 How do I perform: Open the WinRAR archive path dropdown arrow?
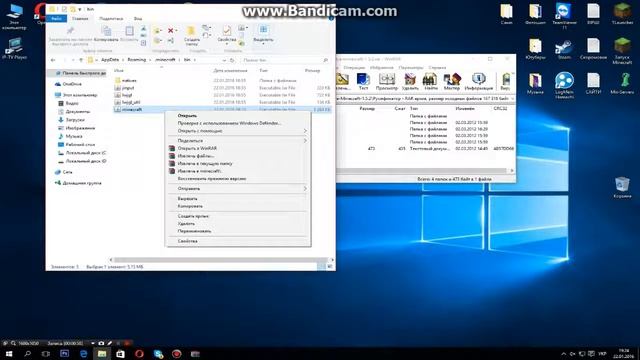(x=512, y=99)
